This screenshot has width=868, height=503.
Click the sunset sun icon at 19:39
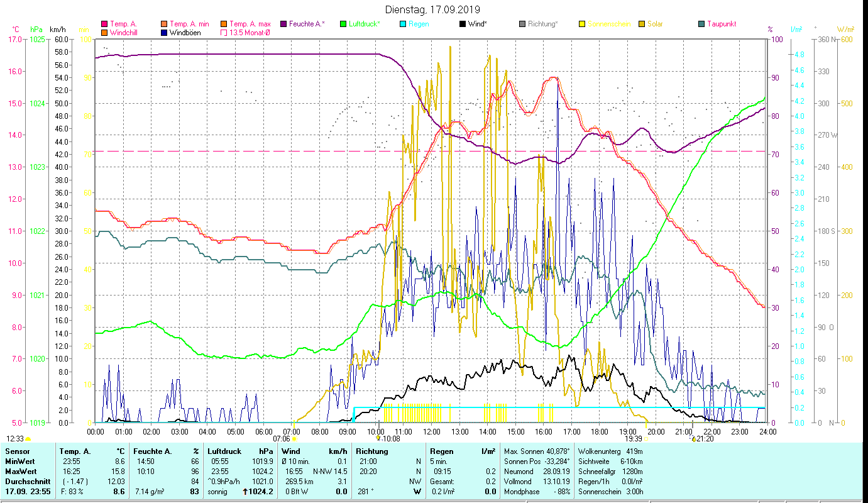tap(646, 439)
